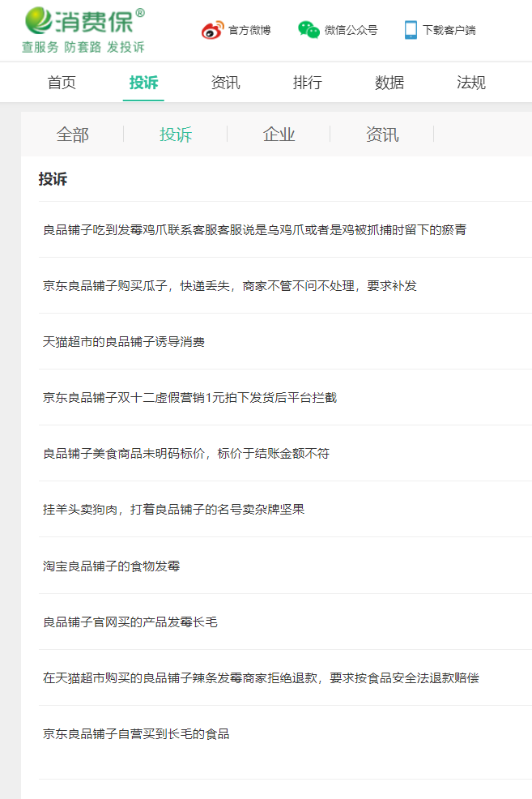The height and width of the screenshot is (799, 532).
Task: Open 法规 in the main navigation
Action: [x=471, y=83]
